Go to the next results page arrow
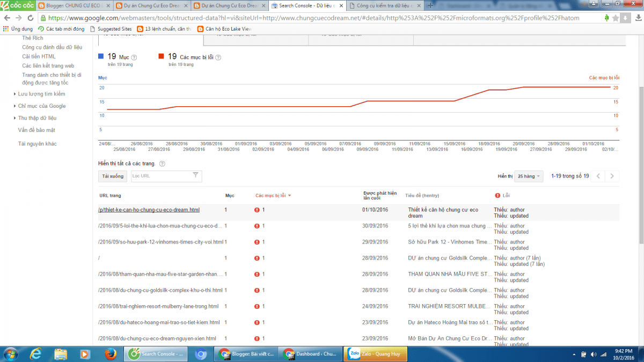 [x=612, y=176]
